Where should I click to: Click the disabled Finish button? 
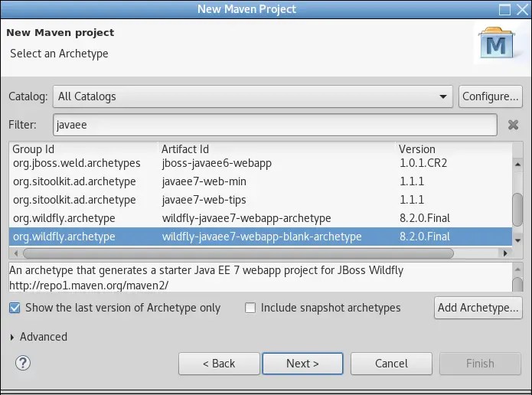(x=480, y=364)
